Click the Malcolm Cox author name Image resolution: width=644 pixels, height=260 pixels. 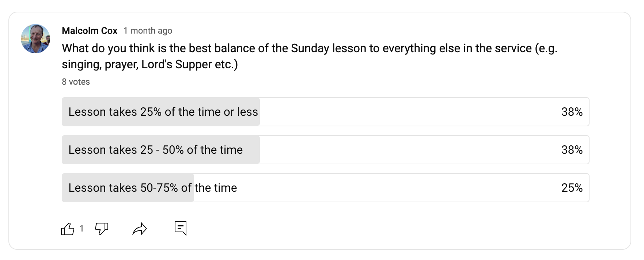tap(90, 31)
